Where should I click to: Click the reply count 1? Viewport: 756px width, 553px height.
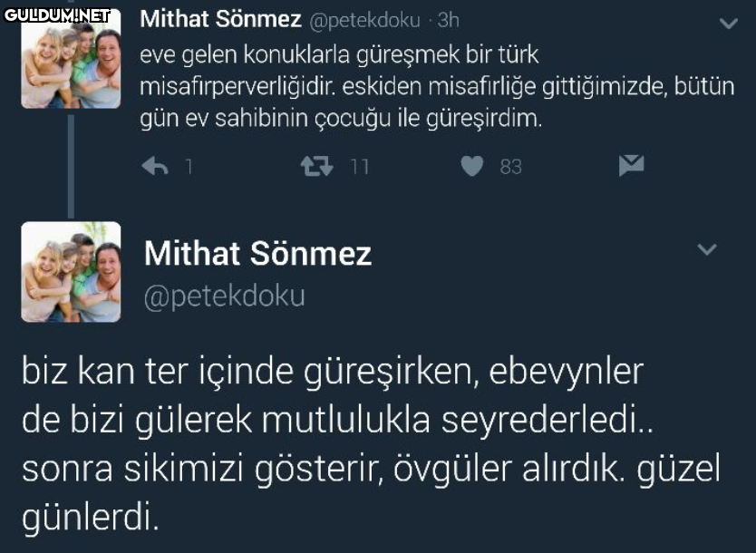[189, 168]
